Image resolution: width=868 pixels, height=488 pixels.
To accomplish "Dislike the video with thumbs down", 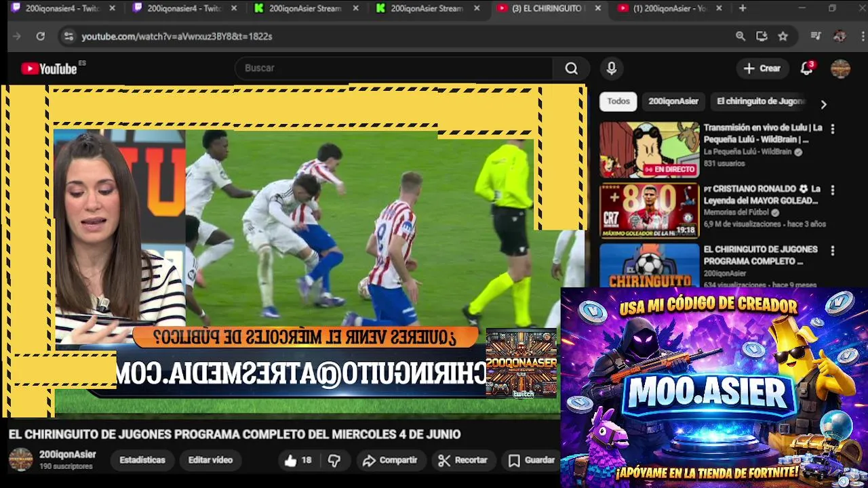I will click(334, 460).
